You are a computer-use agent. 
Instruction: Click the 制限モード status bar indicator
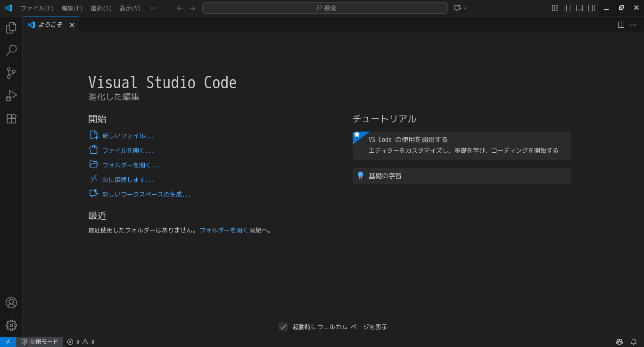40,342
